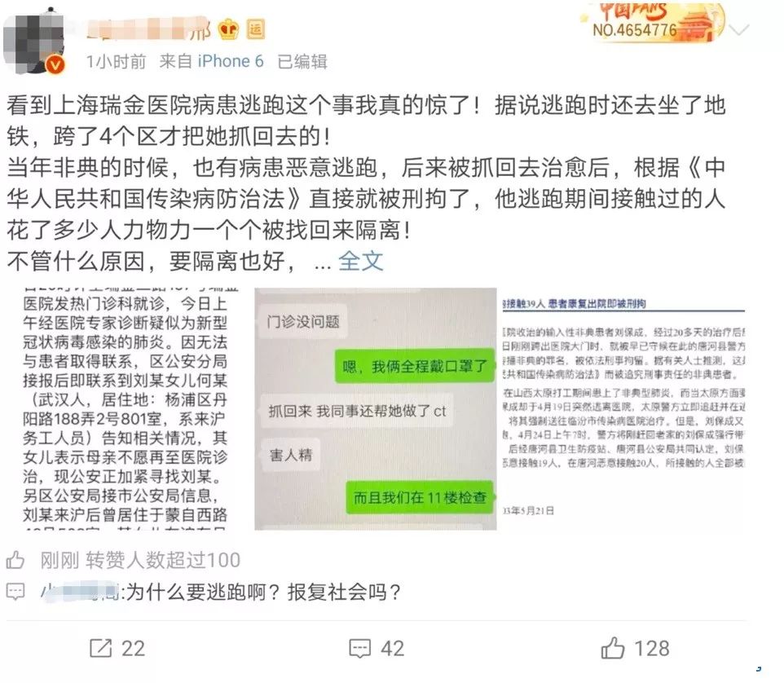784x683 pixels.
Task: Open the 42 comments
Action: coord(376,649)
